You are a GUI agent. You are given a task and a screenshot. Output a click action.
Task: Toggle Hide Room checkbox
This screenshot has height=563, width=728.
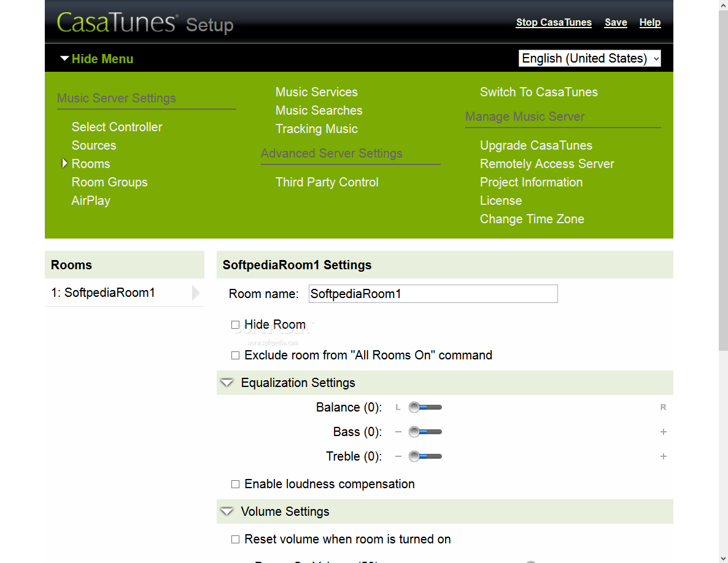pyautogui.click(x=235, y=324)
